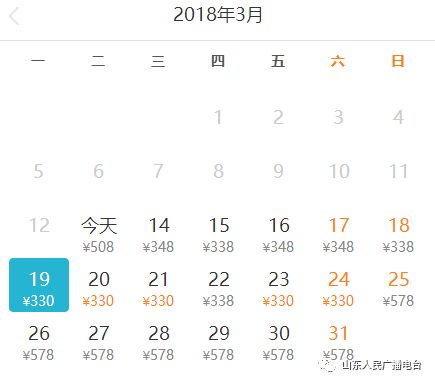435x384 pixels.
Task: Select Saturday March 31
Action: tap(339, 342)
